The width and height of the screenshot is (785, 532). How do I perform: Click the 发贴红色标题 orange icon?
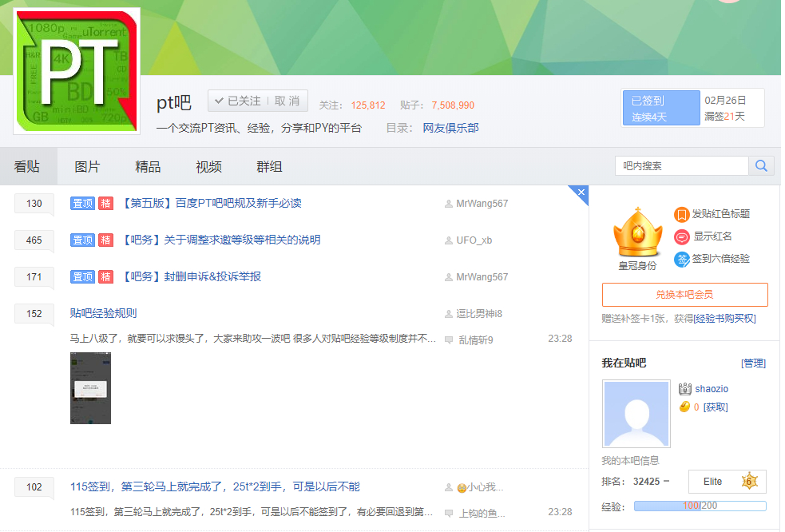point(681,215)
